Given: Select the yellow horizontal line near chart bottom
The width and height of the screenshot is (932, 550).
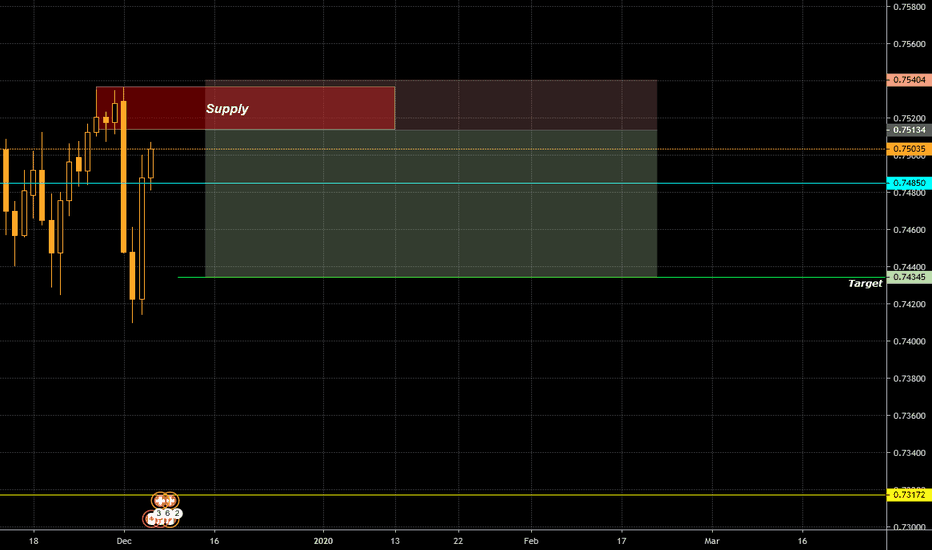Looking at the screenshot, I should tap(500, 495).
